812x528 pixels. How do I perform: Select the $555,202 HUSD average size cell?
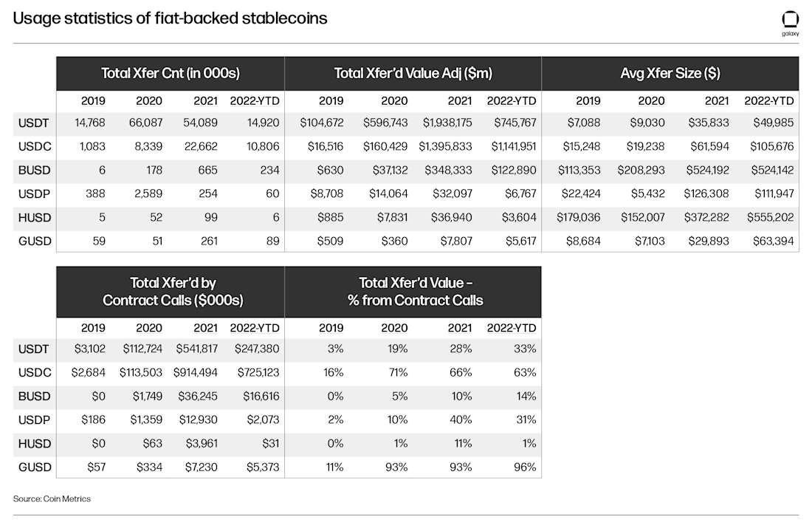[770, 217]
